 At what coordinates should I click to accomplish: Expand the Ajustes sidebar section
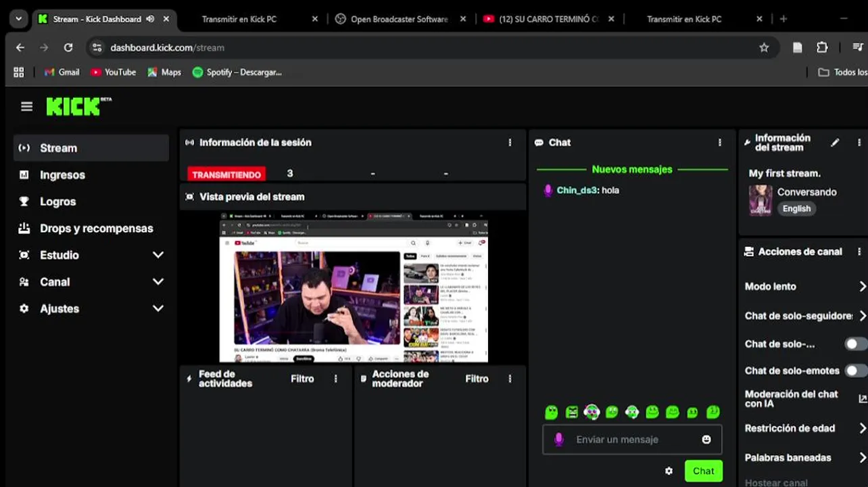(91, 308)
